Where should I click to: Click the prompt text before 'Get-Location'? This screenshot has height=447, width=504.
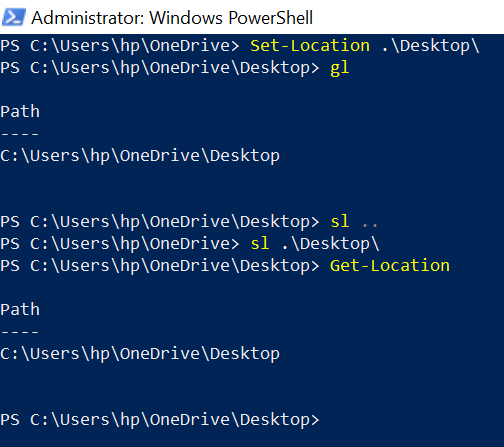click(160, 266)
